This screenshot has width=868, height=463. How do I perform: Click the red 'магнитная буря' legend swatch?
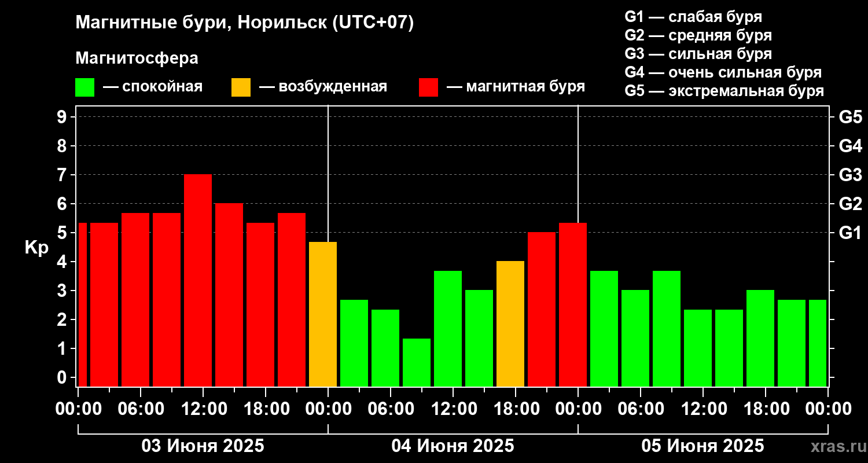point(428,87)
